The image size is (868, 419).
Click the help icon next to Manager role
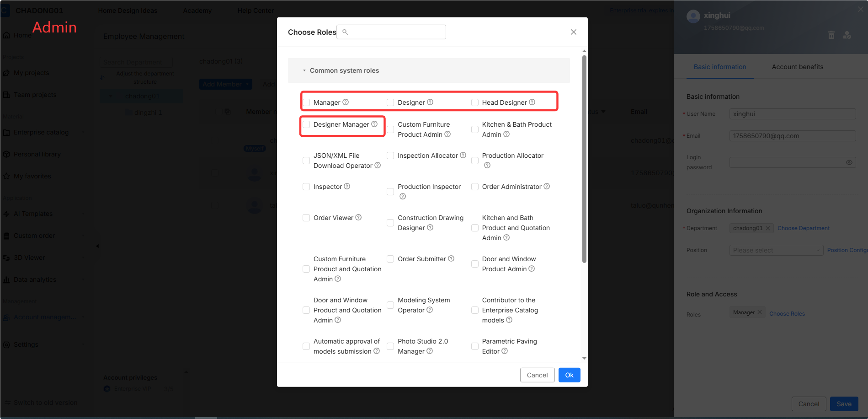point(346,102)
